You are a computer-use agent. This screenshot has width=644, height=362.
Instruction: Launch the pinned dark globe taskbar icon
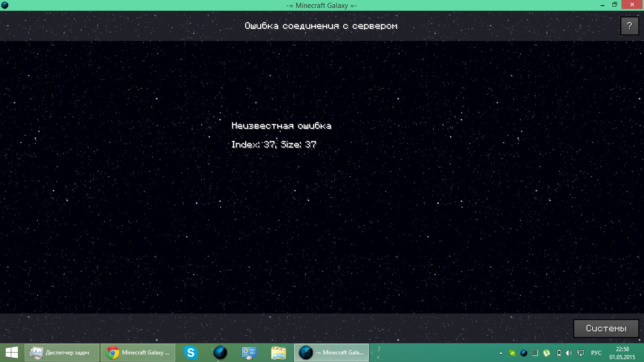[x=220, y=353]
